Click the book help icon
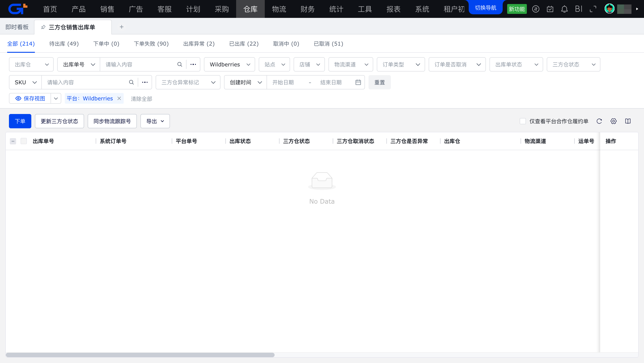Viewport: 644px width, 363px height. 628,121
